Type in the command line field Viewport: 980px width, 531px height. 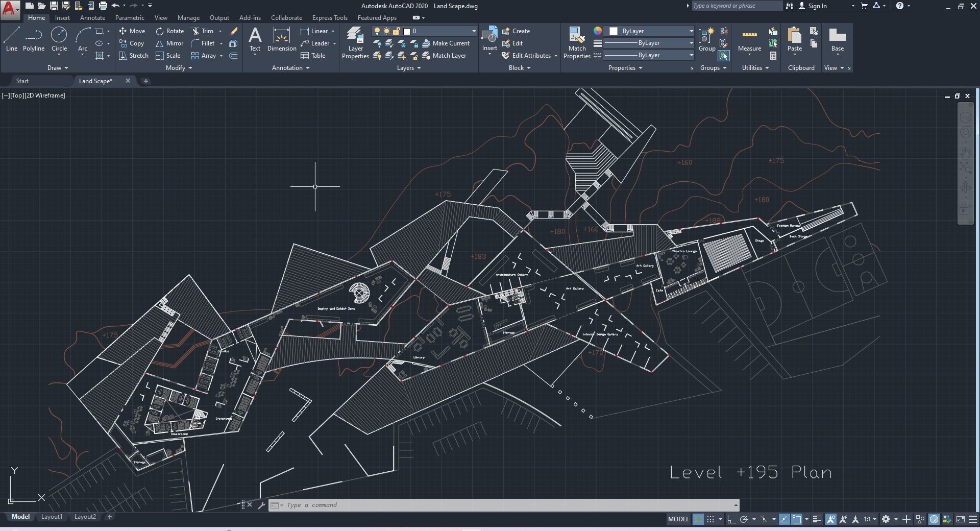[x=503, y=505]
